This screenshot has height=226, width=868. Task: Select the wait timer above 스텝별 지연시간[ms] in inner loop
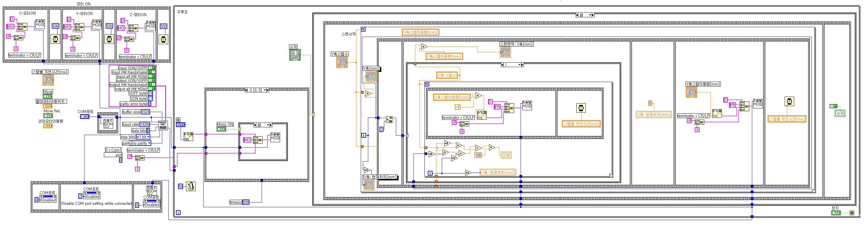click(x=581, y=108)
